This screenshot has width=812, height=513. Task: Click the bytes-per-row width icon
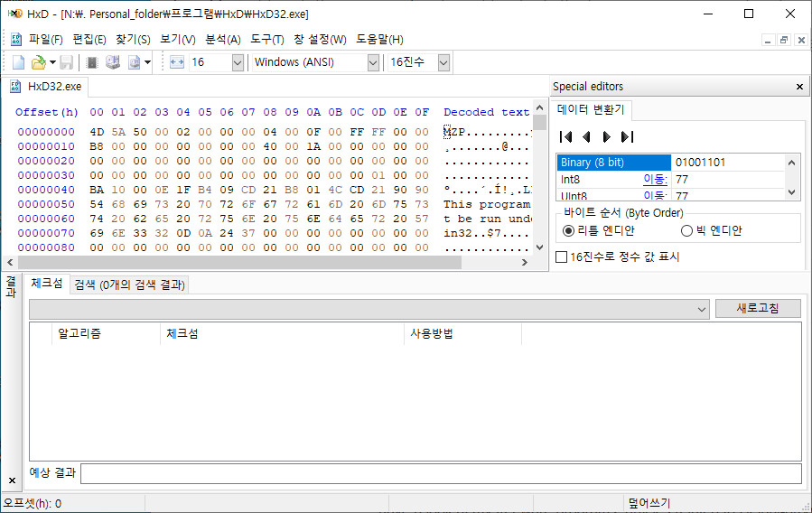(x=177, y=62)
